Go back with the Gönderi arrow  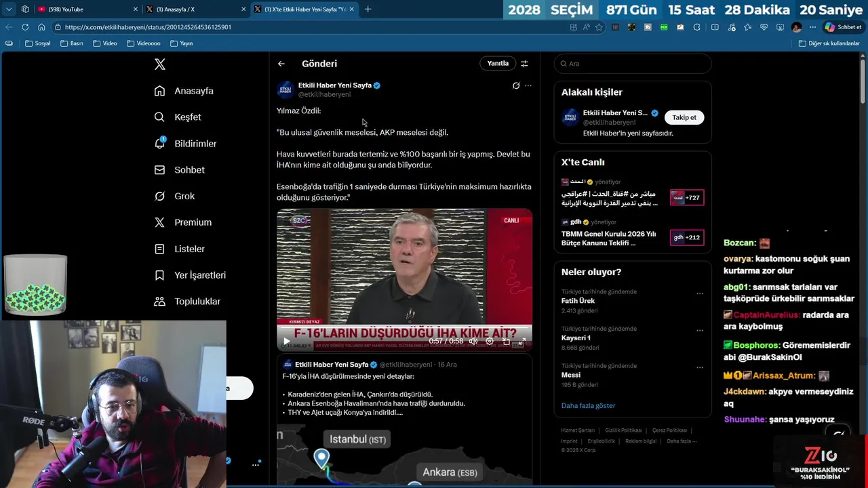point(281,64)
